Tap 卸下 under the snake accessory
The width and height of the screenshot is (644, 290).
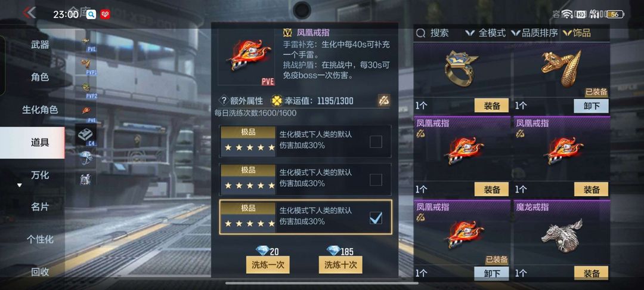[x=591, y=106]
